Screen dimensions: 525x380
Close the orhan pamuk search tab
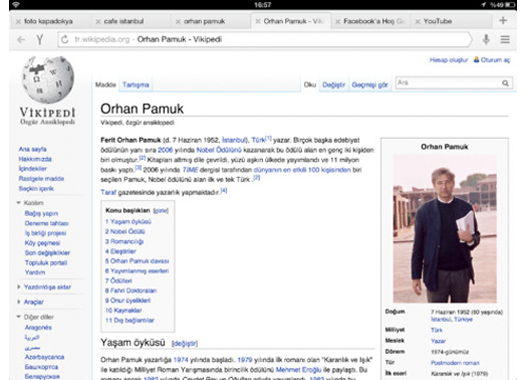pos(178,21)
